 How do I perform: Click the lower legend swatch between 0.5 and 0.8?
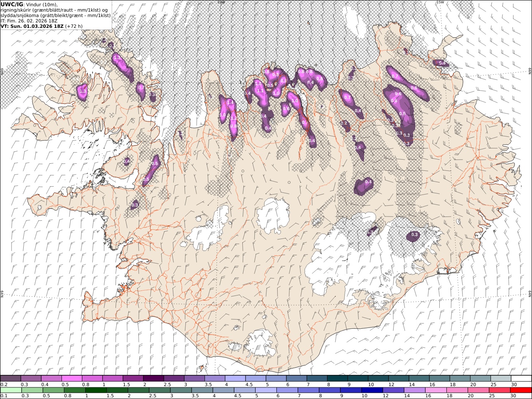point(53,390)
